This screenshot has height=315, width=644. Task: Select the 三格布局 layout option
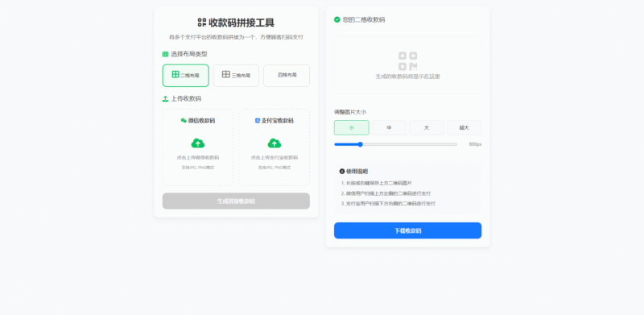click(236, 75)
